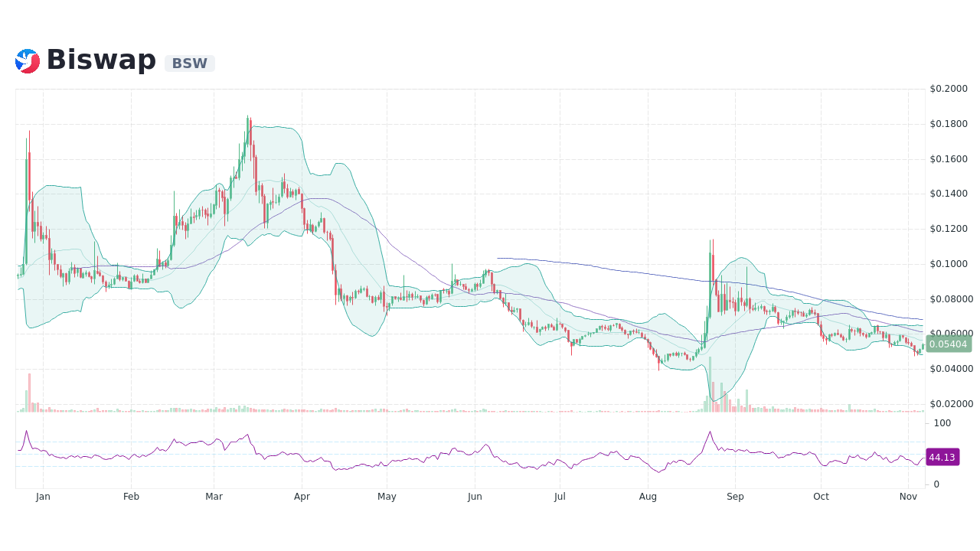Click the Biswap title text
This screenshot has height=551, width=980.
tap(101, 60)
